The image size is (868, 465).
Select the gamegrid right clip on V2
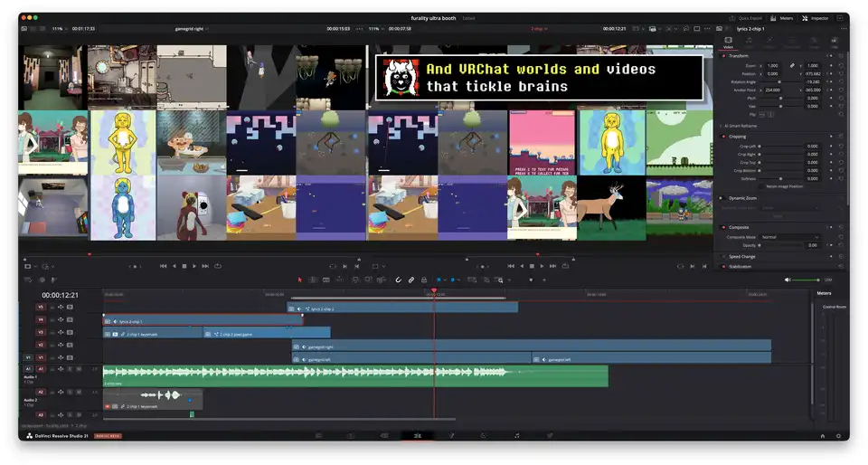[532, 346]
